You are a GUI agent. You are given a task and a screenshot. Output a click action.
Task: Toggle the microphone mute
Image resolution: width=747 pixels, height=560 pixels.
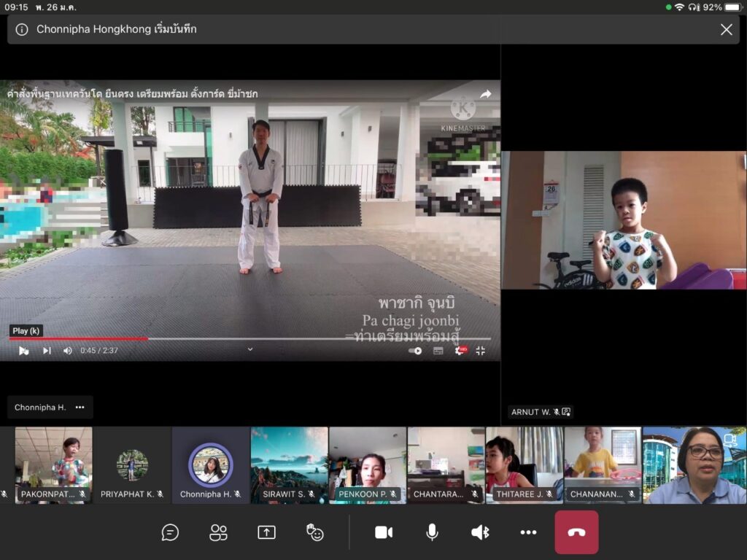click(432, 532)
